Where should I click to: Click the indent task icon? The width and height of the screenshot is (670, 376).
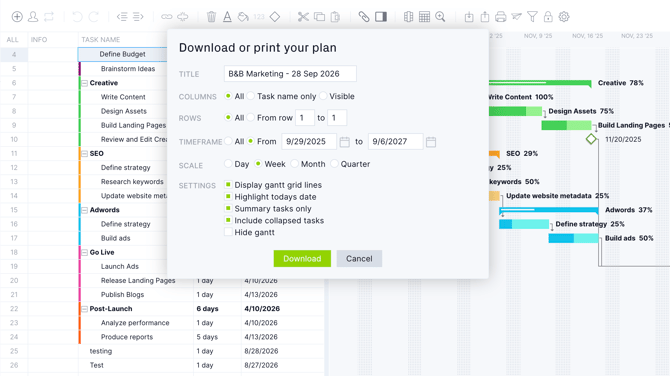pos(138,17)
